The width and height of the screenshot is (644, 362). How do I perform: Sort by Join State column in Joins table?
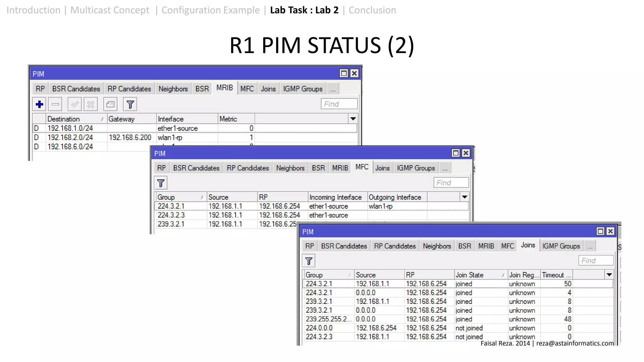481,275
